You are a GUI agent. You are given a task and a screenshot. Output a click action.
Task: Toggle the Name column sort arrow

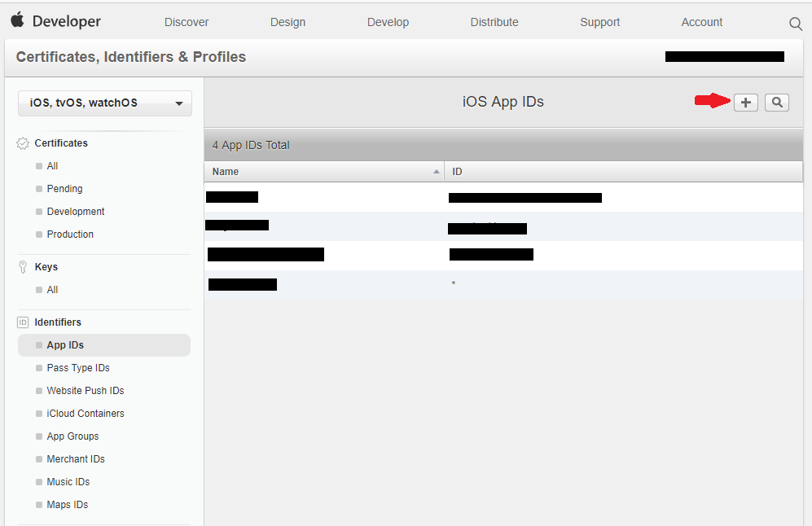click(x=436, y=171)
